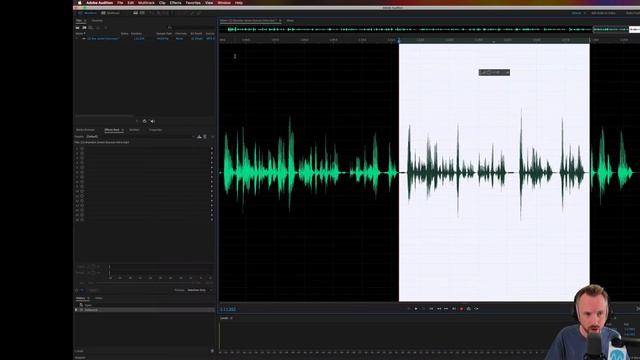Viewport: 640px width, 360px height.
Task: Switch to the Video tab beside History
Action: pyautogui.click(x=98, y=298)
